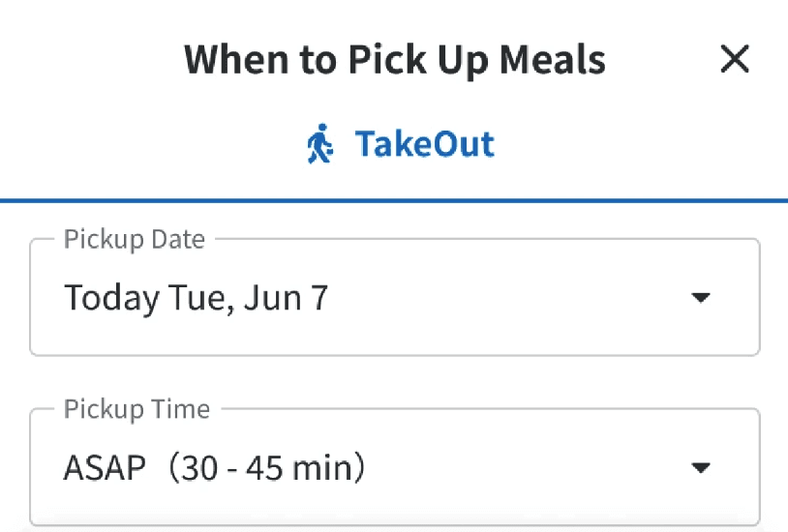Screen dimensions: 788x532
Task: Click the blue underline below TakeOut
Action: (x=394, y=200)
